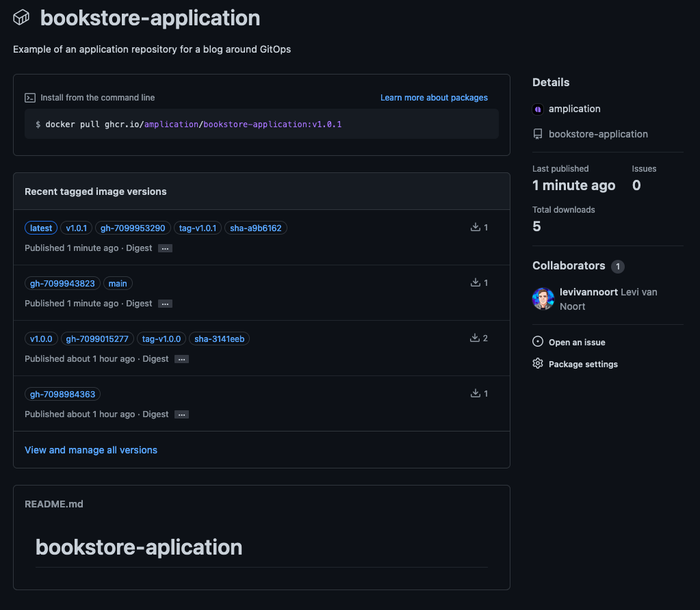The width and height of the screenshot is (700, 610).
Task: Click levivannoort's avatar picture
Action: [543, 299]
